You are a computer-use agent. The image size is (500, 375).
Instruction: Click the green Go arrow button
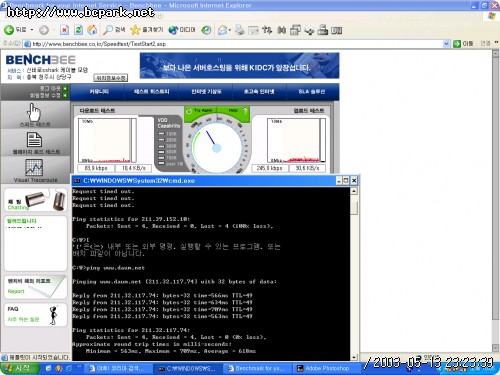point(457,44)
